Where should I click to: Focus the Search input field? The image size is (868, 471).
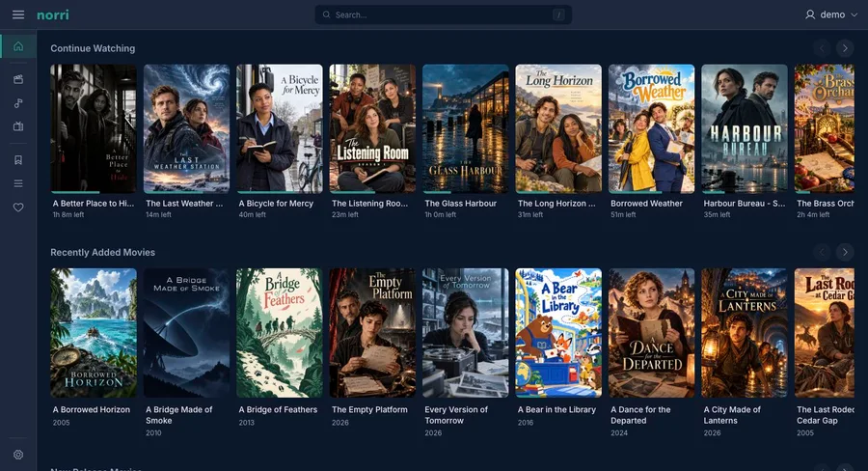444,15
